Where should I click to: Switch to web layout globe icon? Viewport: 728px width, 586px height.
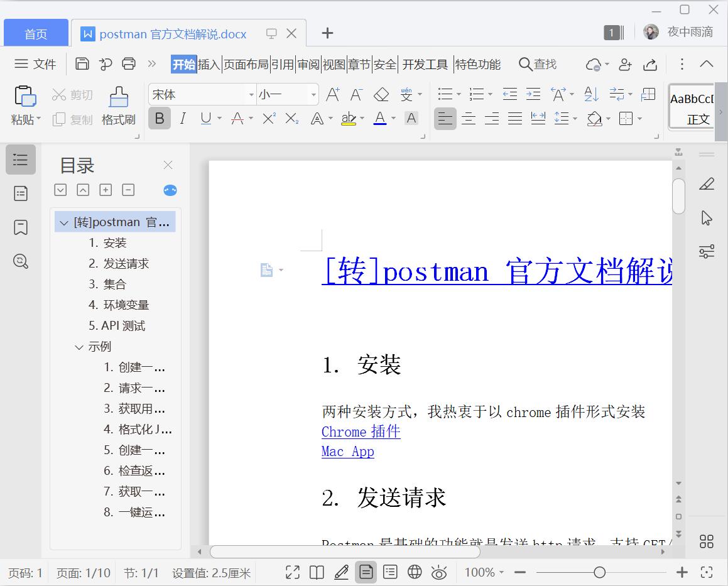tap(415, 572)
